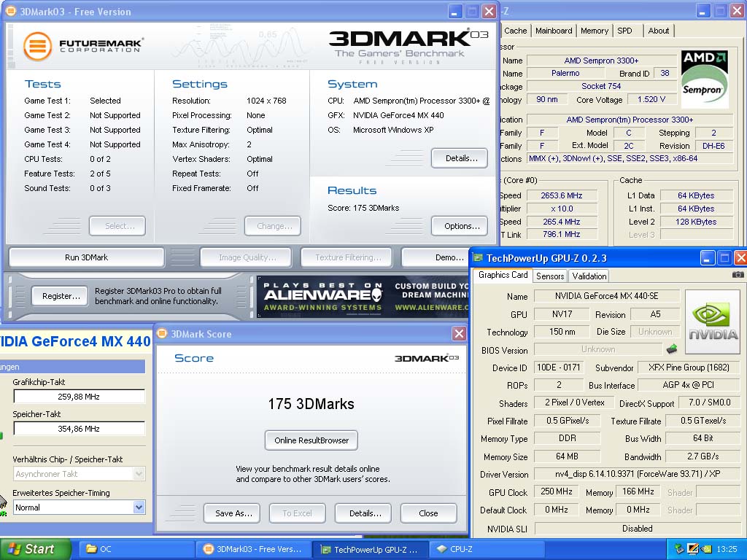Switch to CPU-Z Cache tab
The height and width of the screenshot is (560, 747).
[515, 31]
